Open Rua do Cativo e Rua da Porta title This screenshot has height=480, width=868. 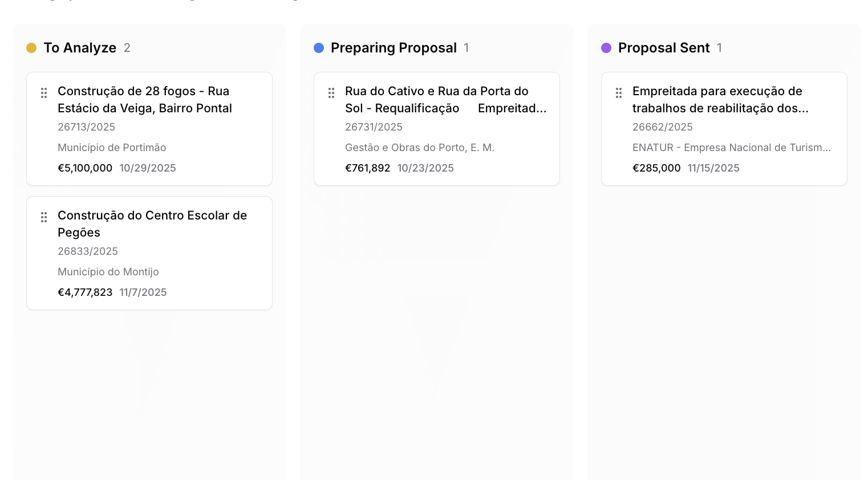point(436,100)
